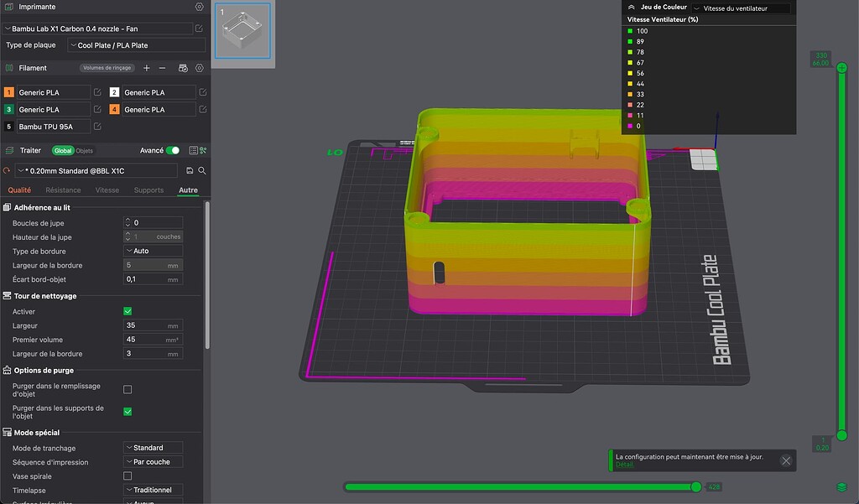This screenshot has width=859, height=504.
Task: Open the Type de bordure dropdown
Action: [153, 251]
